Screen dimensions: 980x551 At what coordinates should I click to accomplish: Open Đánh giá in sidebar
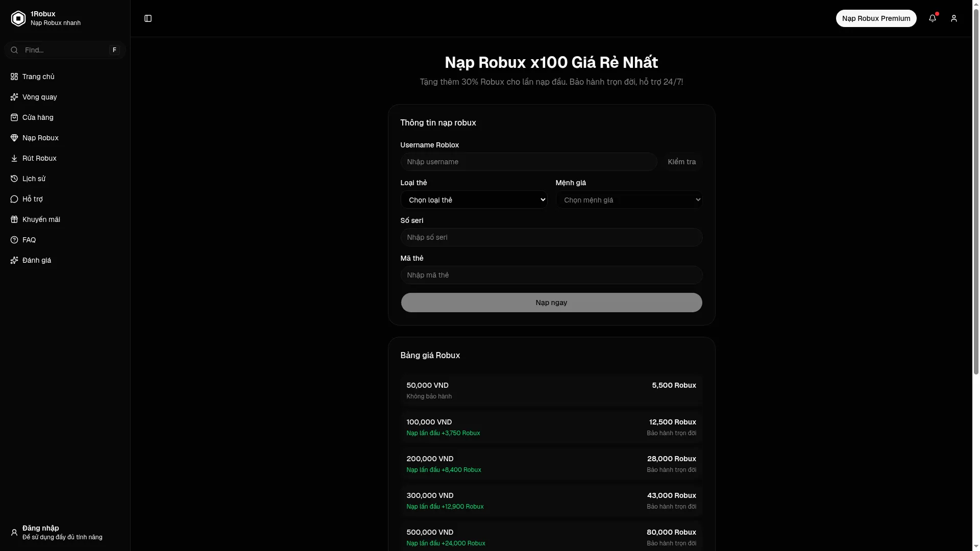(x=65, y=260)
